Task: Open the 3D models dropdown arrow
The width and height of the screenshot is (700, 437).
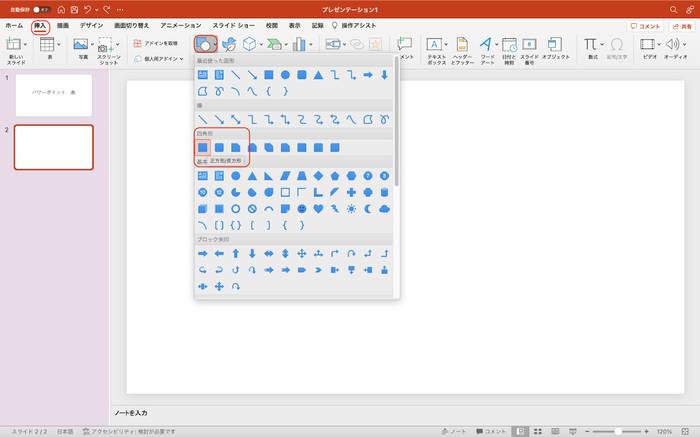Action: coord(261,44)
